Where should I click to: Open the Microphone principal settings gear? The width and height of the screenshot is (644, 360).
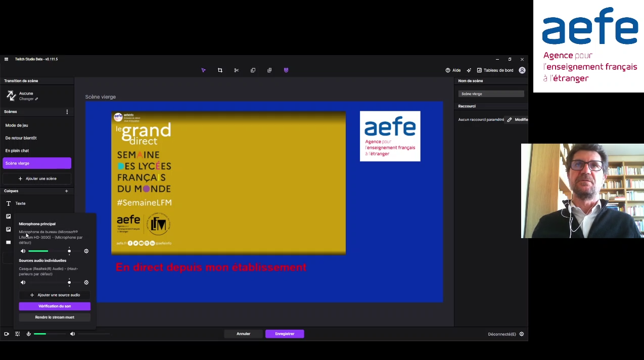86,251
